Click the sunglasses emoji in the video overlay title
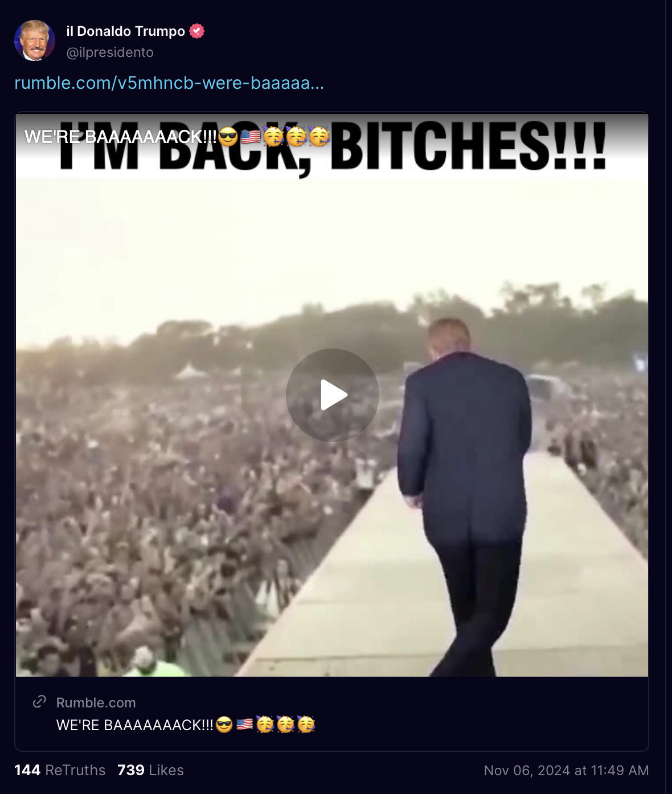Screen dimensions: 672x794 coord(228,137)
